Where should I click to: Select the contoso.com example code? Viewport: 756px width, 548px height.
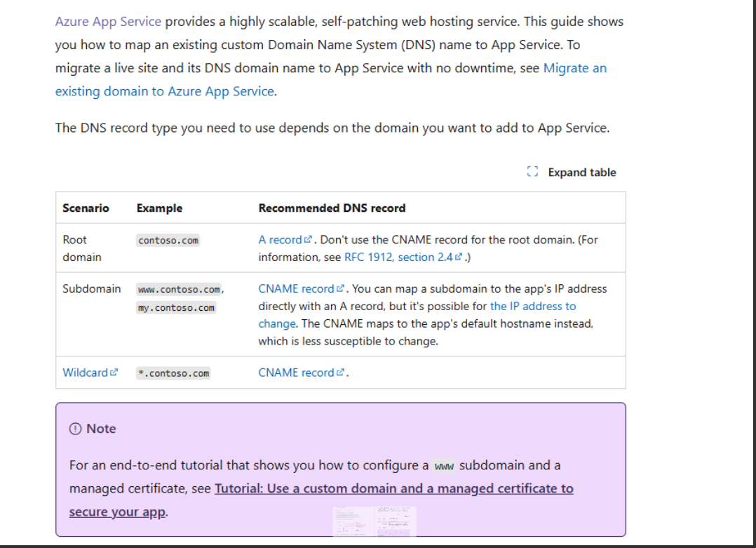pos(168,240)
